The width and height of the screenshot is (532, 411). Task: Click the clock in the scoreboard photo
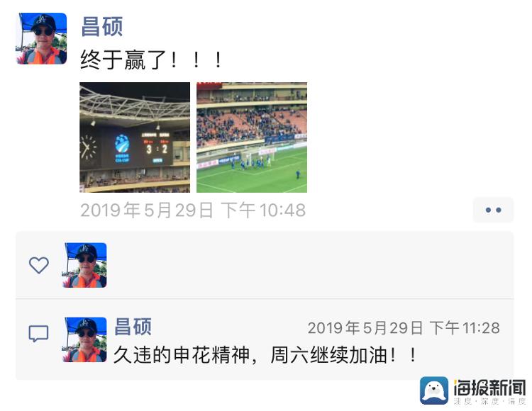(x=87, y=147)
